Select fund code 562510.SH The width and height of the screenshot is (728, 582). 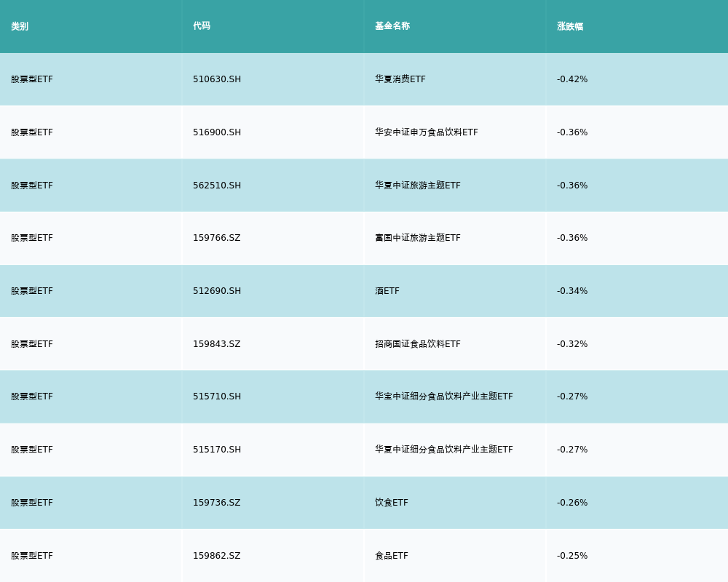point(217,186)
